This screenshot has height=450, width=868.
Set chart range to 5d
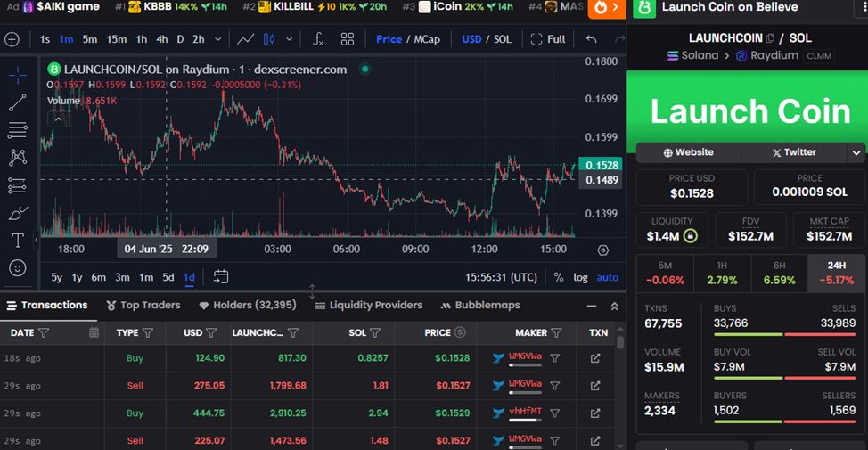[x=168, y=277]
